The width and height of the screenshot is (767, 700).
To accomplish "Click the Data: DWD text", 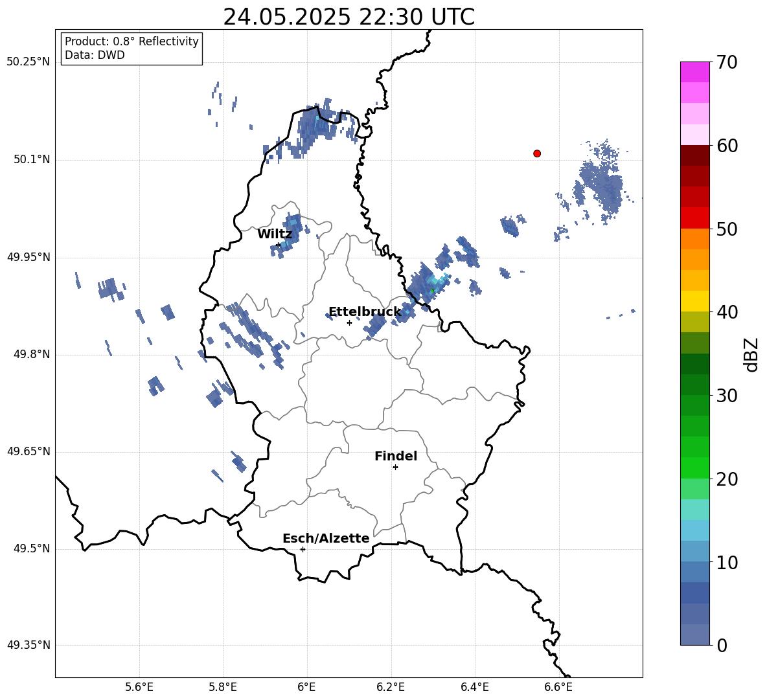I will tap(95, 55).
